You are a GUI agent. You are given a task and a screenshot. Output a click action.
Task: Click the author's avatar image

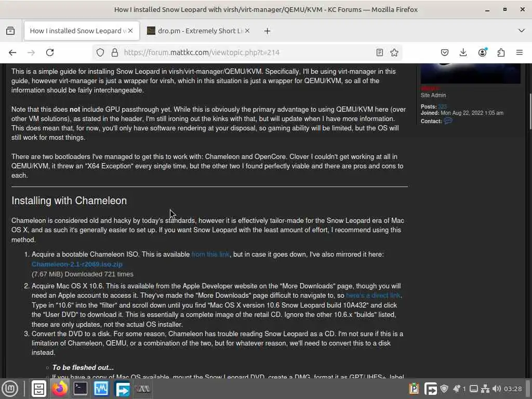(470, 73)
